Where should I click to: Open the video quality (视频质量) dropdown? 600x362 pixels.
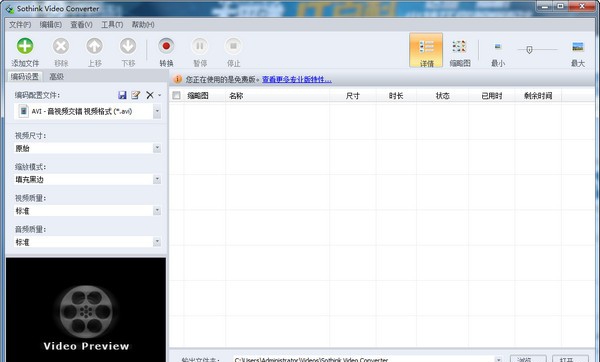[x=157, y=210]
